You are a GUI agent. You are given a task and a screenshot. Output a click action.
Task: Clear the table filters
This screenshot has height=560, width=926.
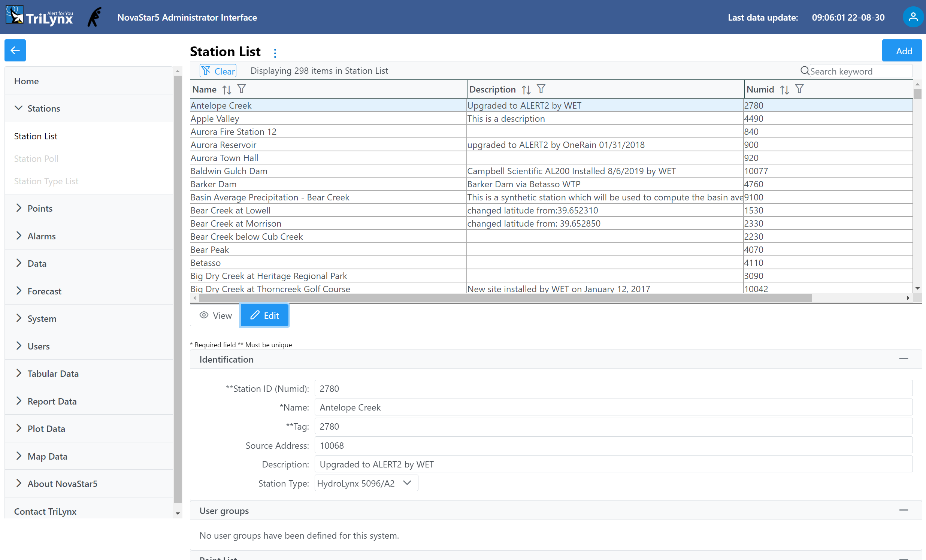point(218,71)
